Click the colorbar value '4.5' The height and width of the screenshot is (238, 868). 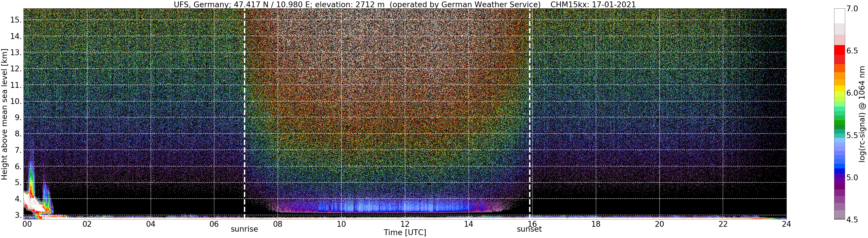coord(852,220)
